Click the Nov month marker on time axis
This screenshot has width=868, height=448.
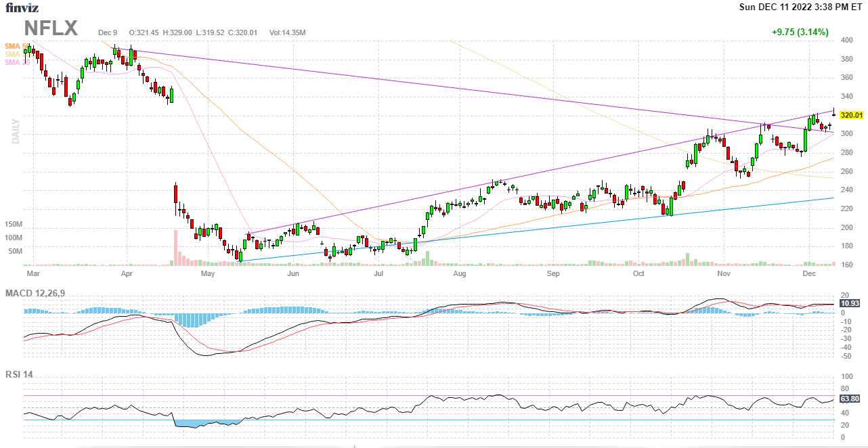click(724, 274)
